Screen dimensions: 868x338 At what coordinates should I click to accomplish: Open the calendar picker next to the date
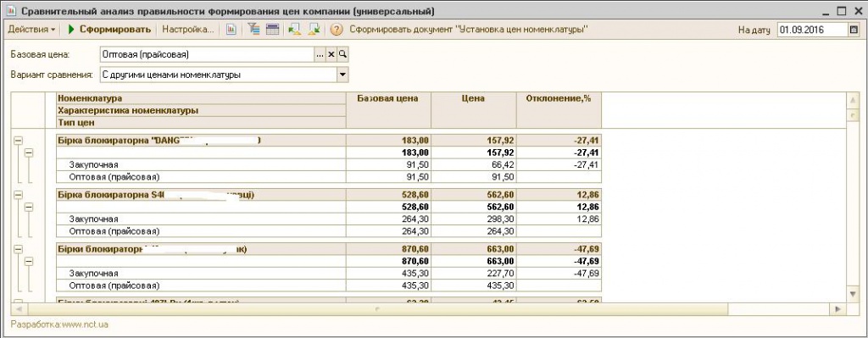(x=854, y=30)
